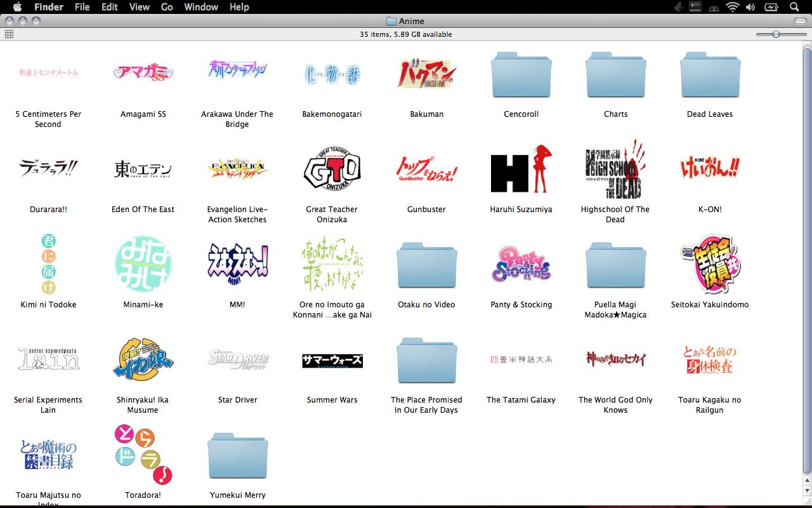Open the Window menu
The height and width of the screenshot is (508, 812).
click(x=201, y=7)
